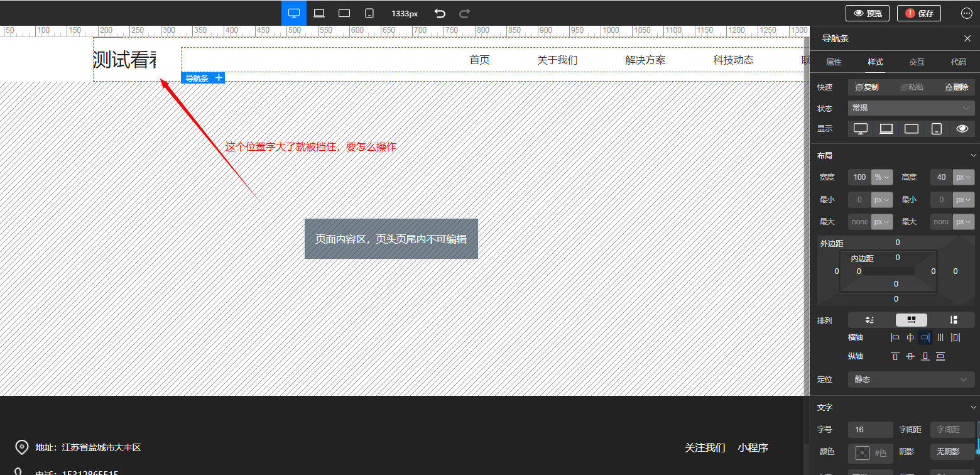Click the 字间距 letter spacing field
This screenshot has width=980, height=475.
(x=952, y=430)
